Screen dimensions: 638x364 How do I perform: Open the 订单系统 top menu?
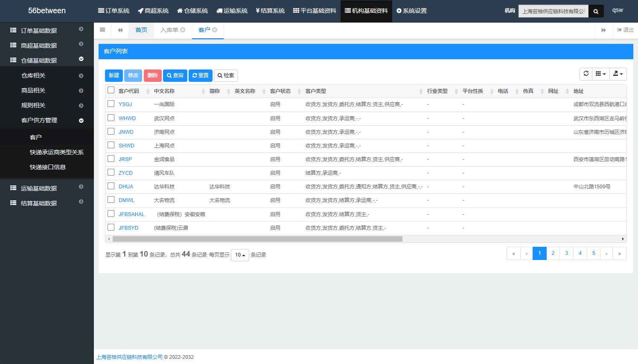point(114,11)
